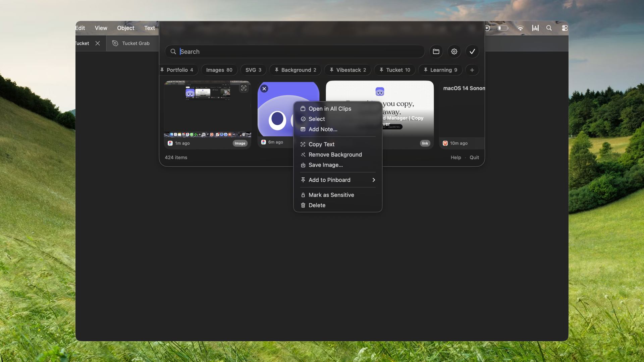This screenshot has height=362, width=644.
Task: Expand the Add to Pinboard submenu
Action: (338, 180)
